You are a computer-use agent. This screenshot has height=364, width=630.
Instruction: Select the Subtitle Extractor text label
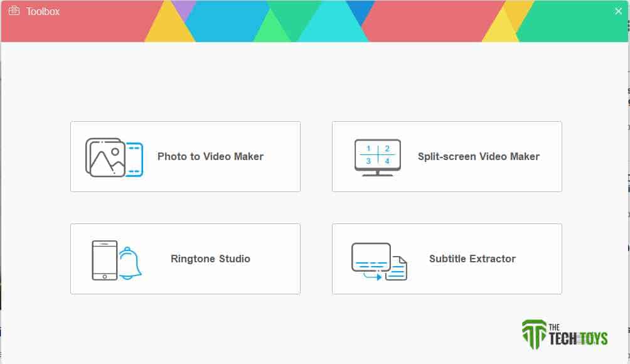pyautogui.click(x=472, y=259)
